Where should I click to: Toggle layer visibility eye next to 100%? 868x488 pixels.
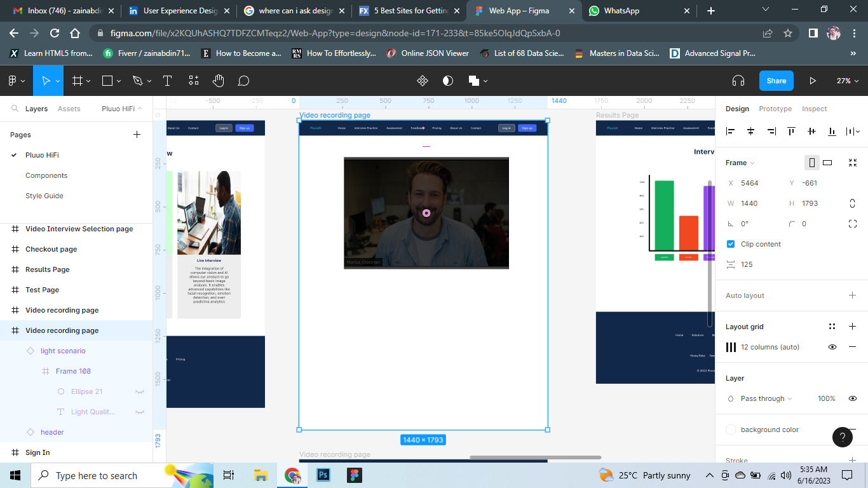pyautogui.click(x=852, y=398)
